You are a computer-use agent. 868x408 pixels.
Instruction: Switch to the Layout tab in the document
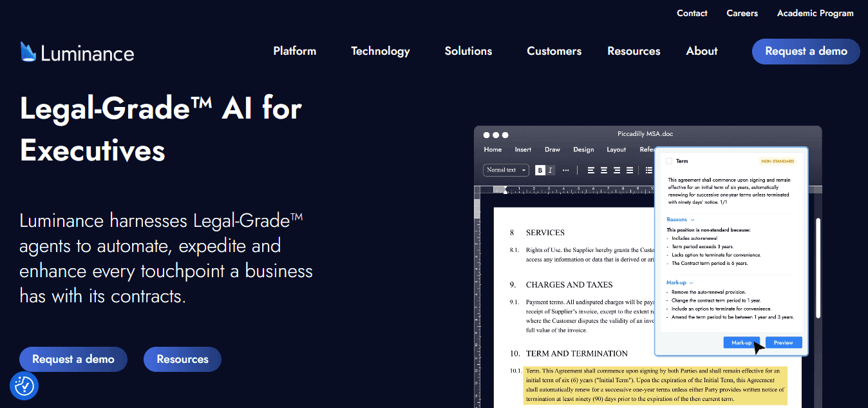[x=616, y=150]
